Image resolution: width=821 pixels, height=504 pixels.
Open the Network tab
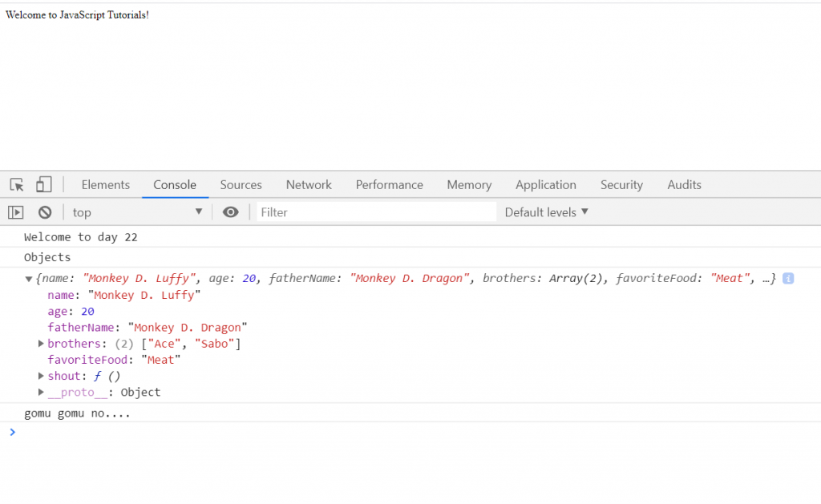(309, 185)
